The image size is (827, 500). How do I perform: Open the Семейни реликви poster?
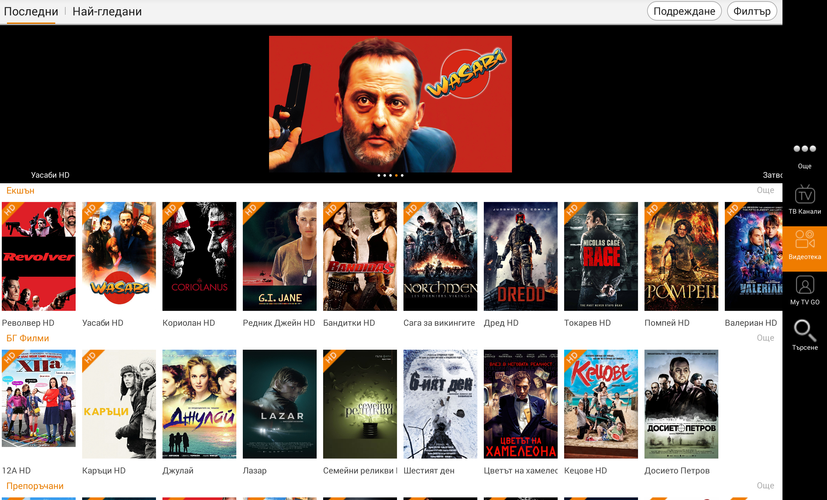[x=360, y=404]
